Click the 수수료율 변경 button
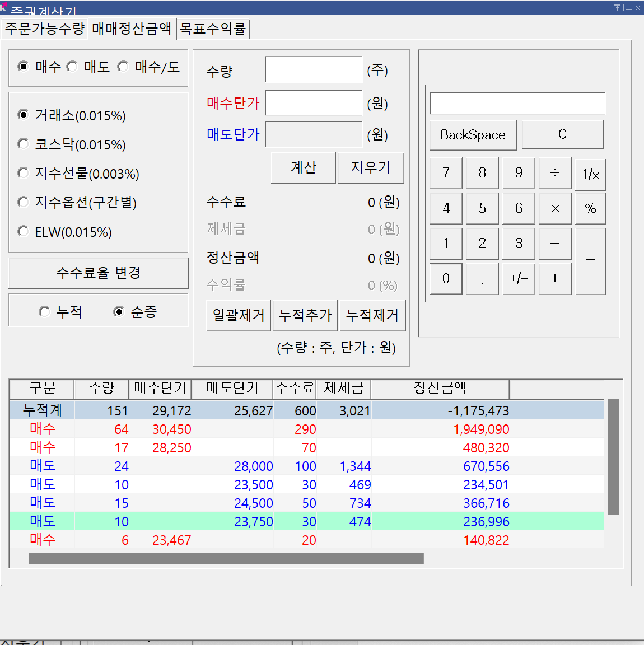Image resolution: width=644 pixels, height=645 pixels. 98,273
